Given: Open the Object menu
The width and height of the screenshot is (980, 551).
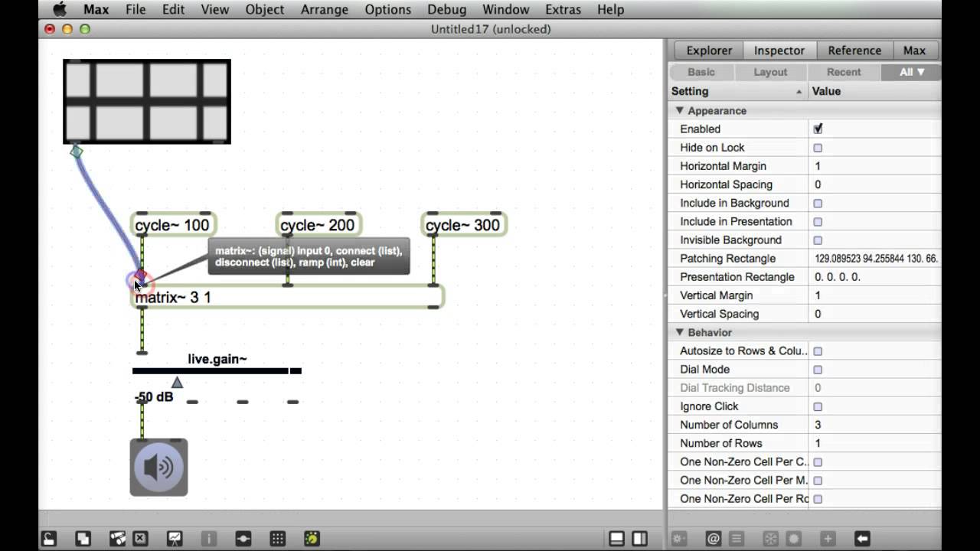Looking at the screenshot, I should click(x=264, y=9).
